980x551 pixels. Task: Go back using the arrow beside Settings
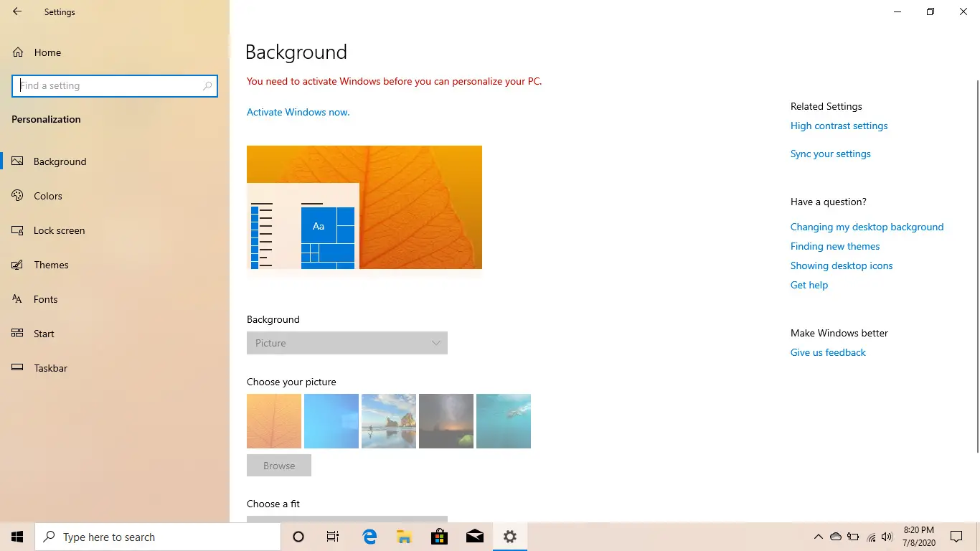(17, 12)
